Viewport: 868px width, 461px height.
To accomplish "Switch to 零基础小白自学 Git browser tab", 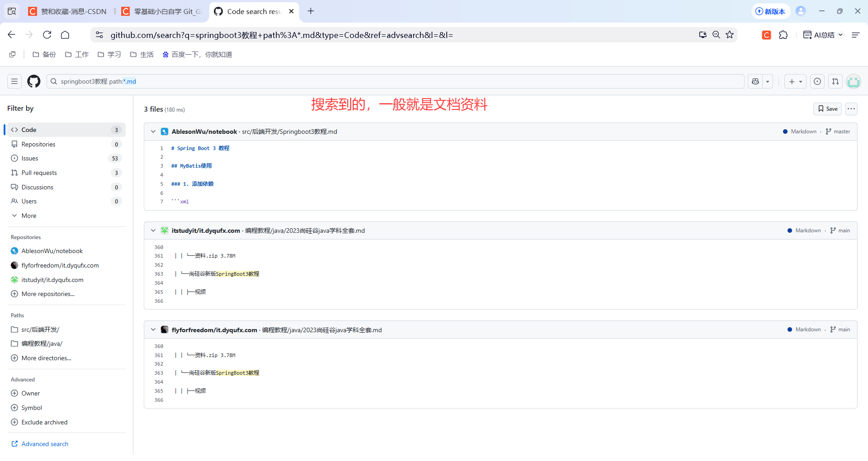I will pos(162,11).
